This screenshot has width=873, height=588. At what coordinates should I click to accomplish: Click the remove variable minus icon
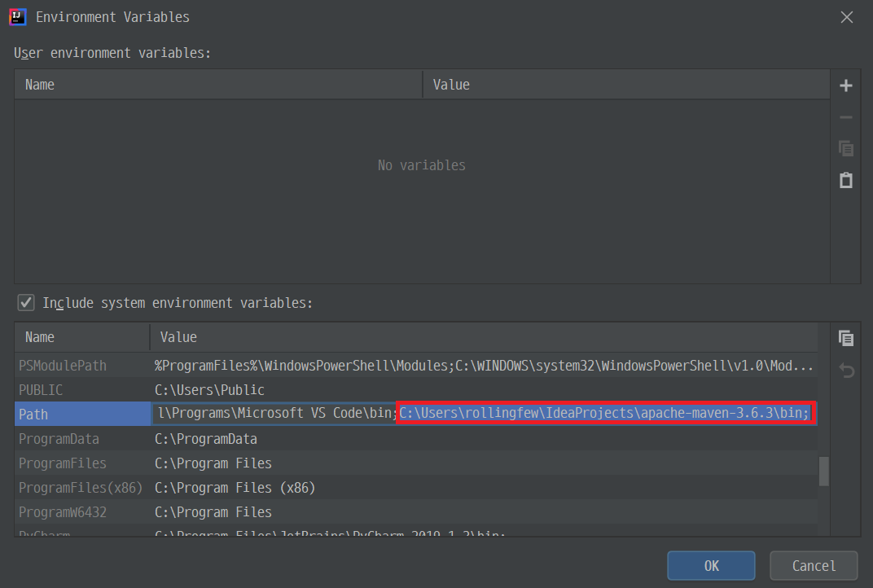pos(845,117)
